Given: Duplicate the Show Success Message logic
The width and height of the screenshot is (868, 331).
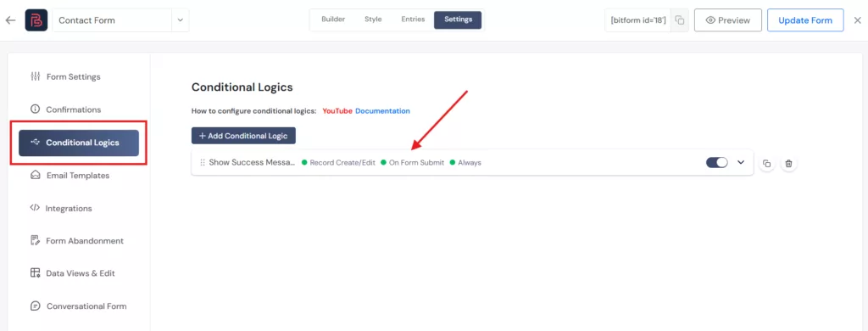Looking at the screenshot, I should (x=766, y=164).
